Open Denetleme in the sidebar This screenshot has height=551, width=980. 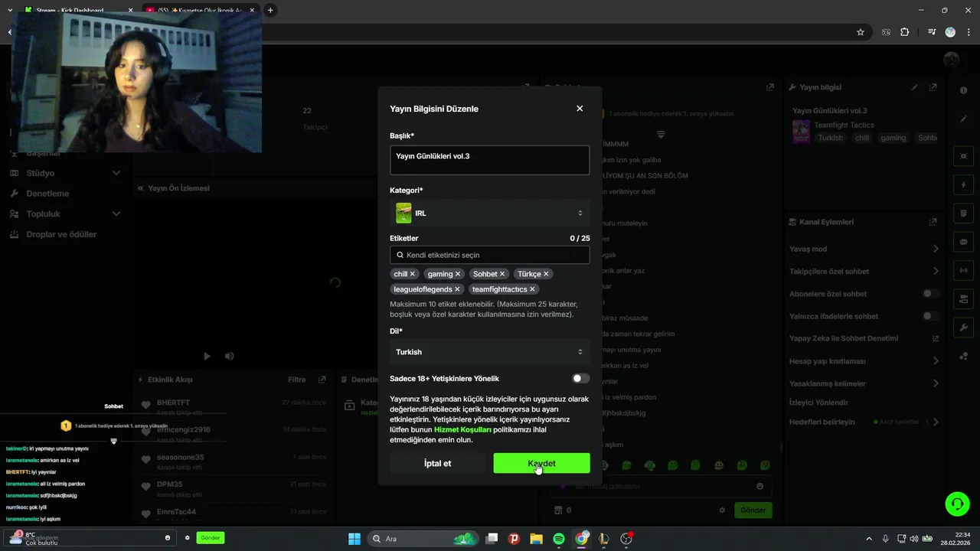coord(47,194)
